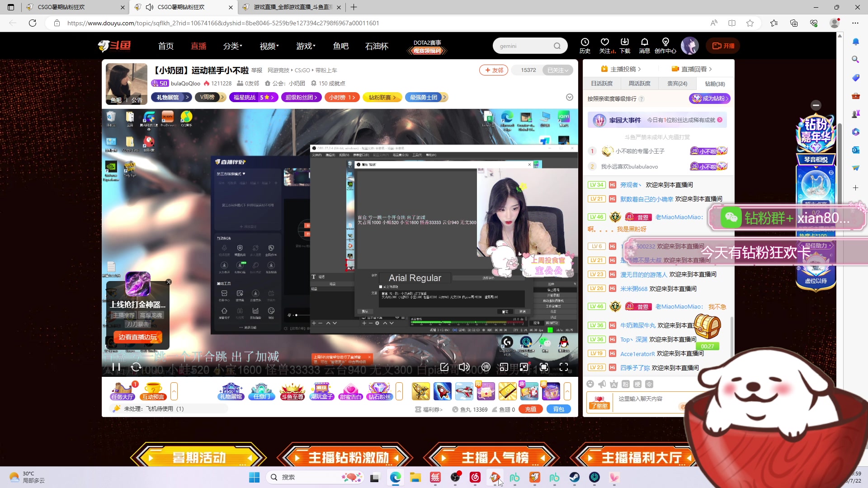The height and width of the screenshot is (488, 868).
Task: Click the 充值 recharge button
Action: (x=531, y=409)
